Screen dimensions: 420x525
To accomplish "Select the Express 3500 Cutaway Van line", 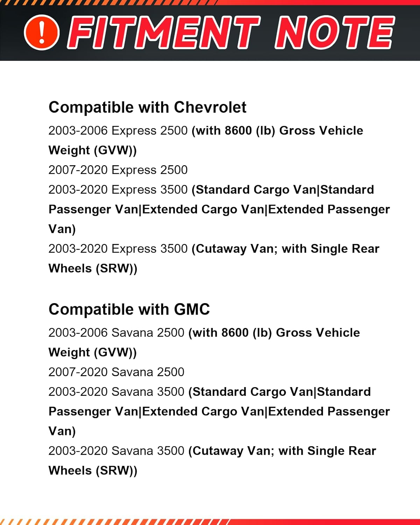I will (x=213, y=248).
